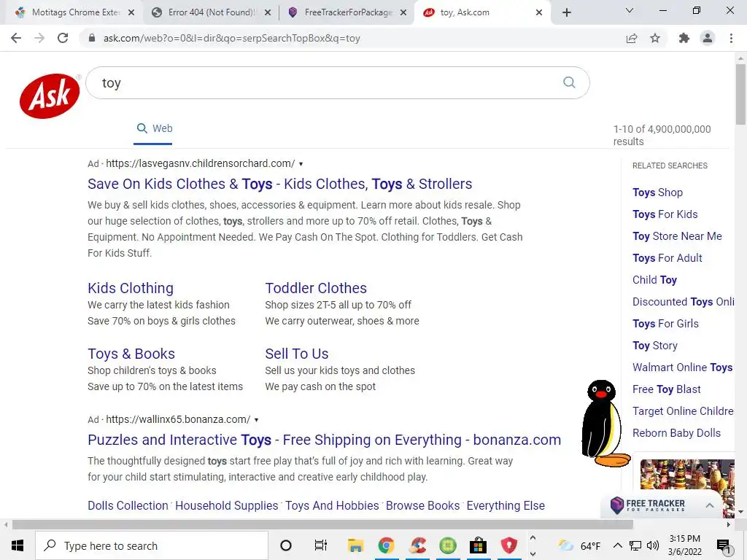Click the horizontal page scrollbar

322,524
